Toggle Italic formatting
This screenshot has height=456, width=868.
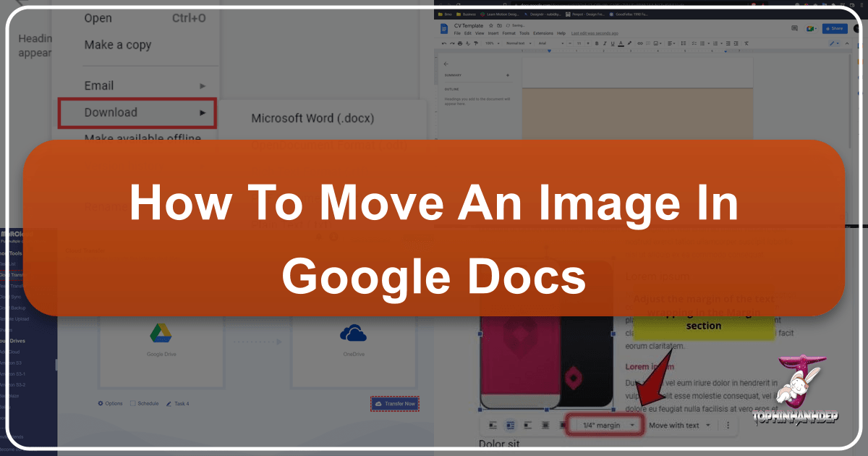(605, 43)
